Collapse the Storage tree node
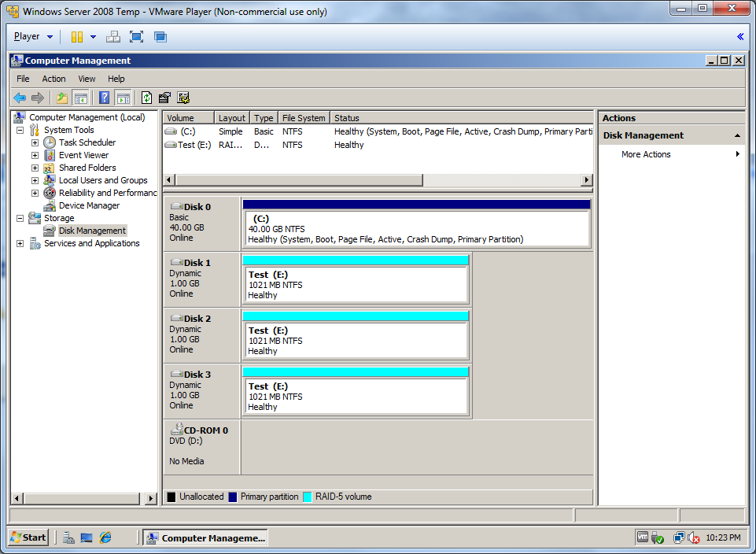Viewport: 756px width, 554px height. [x=20, y=218]
